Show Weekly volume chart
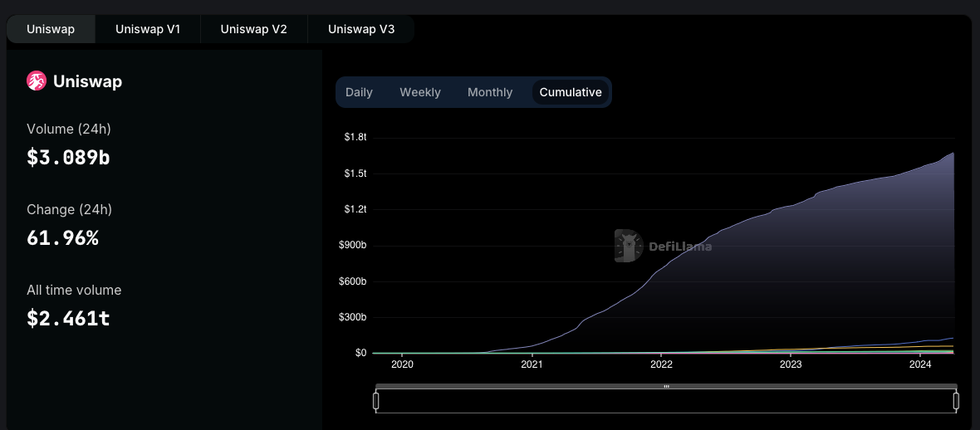 tap(420, 92)
